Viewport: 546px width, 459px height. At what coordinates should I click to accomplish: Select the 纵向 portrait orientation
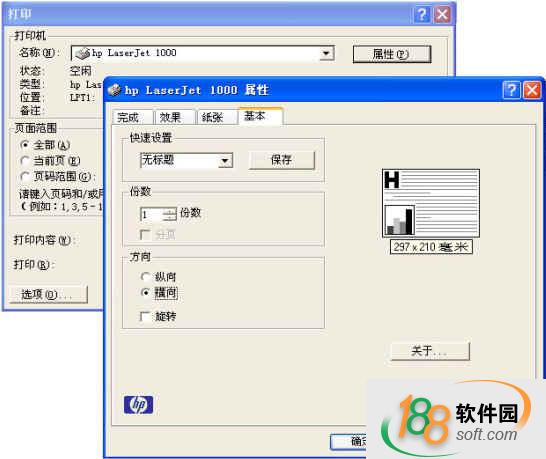click(145, 277)
